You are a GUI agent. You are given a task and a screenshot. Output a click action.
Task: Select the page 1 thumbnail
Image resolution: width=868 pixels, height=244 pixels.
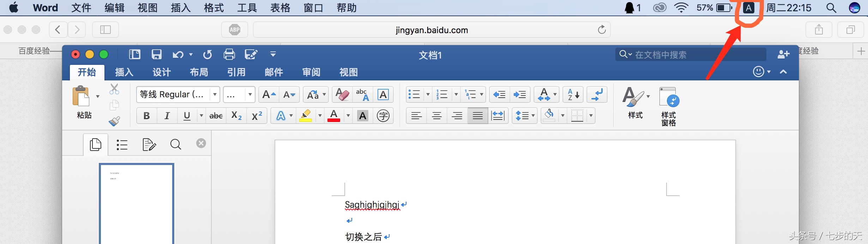[137, 203]
